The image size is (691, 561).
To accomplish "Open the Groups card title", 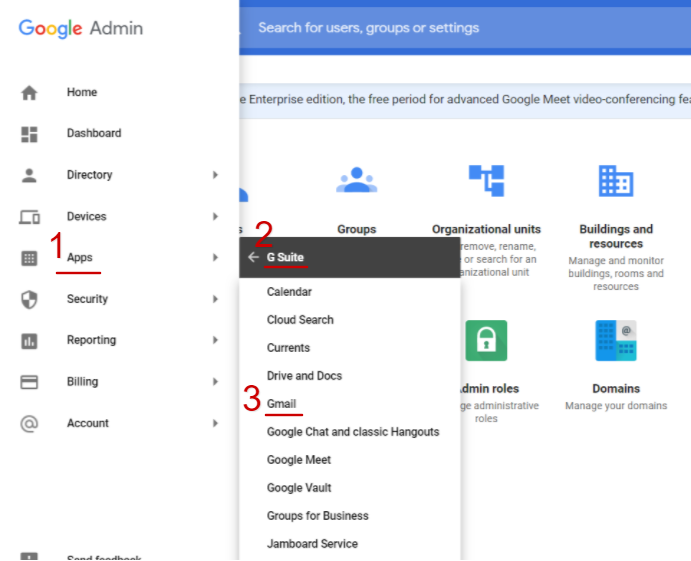I will (357, 229).
